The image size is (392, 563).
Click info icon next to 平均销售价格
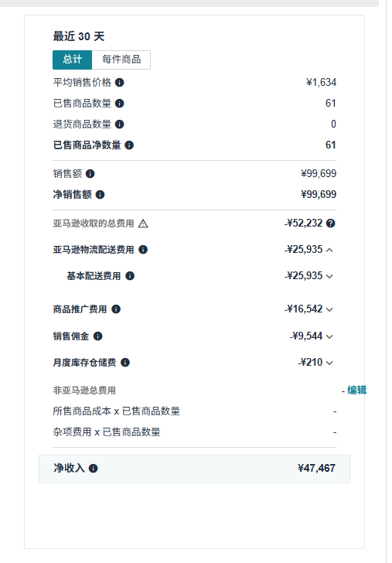click(x=120, y=83)
